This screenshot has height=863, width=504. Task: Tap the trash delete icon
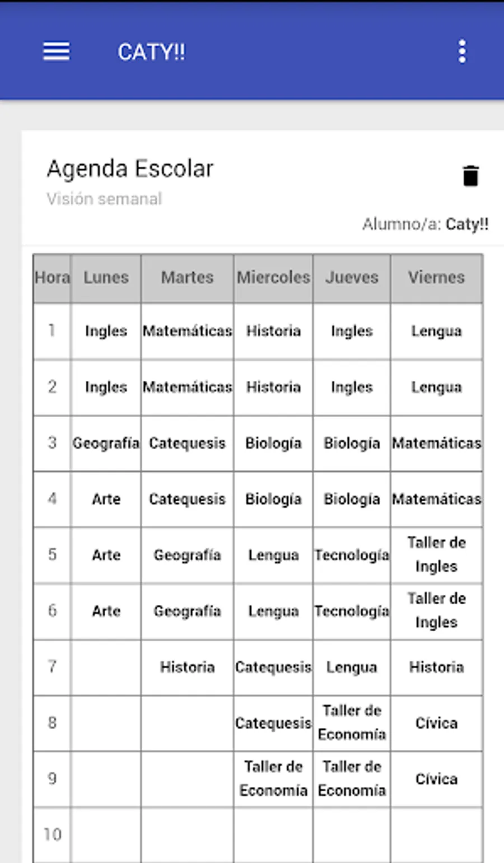click(x=471, y=175)
